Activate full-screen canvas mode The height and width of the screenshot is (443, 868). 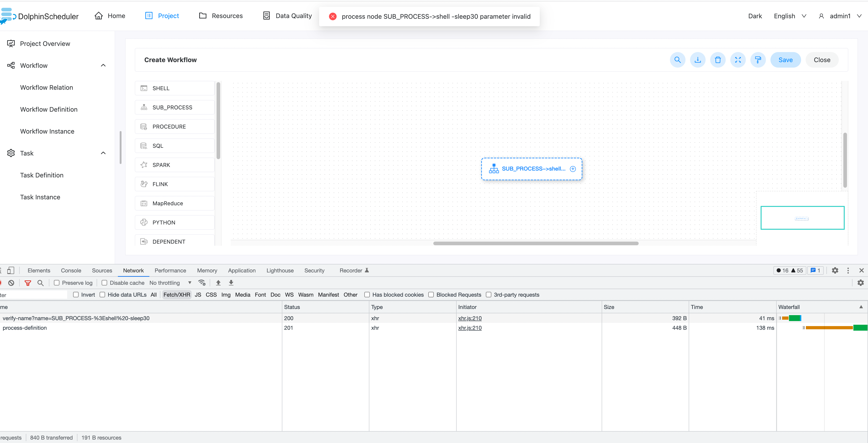[738, 60]
